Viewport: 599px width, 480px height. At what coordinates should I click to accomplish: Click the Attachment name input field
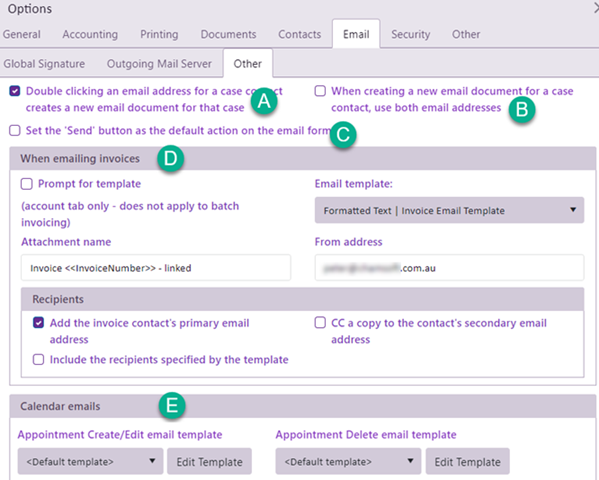pos(156,268)
